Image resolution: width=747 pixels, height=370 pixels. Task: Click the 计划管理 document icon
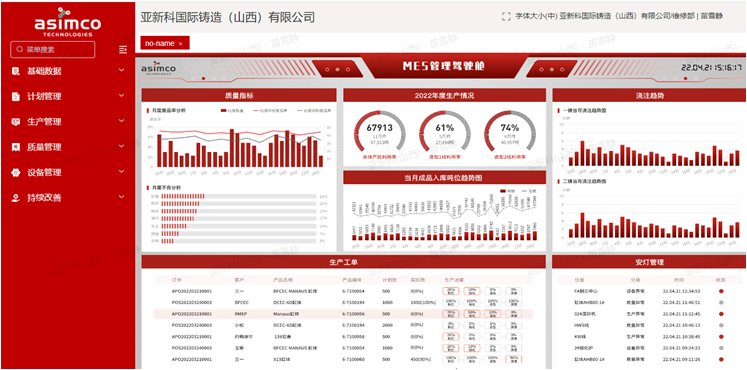coord(16,96)
